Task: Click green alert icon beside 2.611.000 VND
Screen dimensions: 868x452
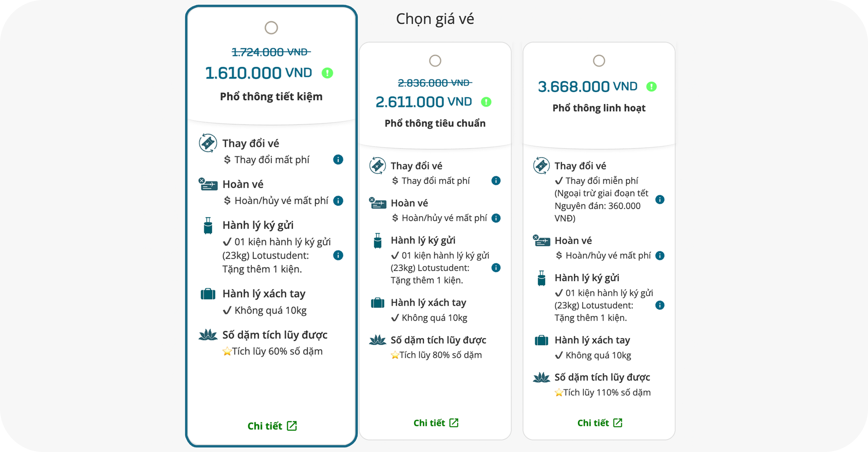Action: click(x=486, y=102)
